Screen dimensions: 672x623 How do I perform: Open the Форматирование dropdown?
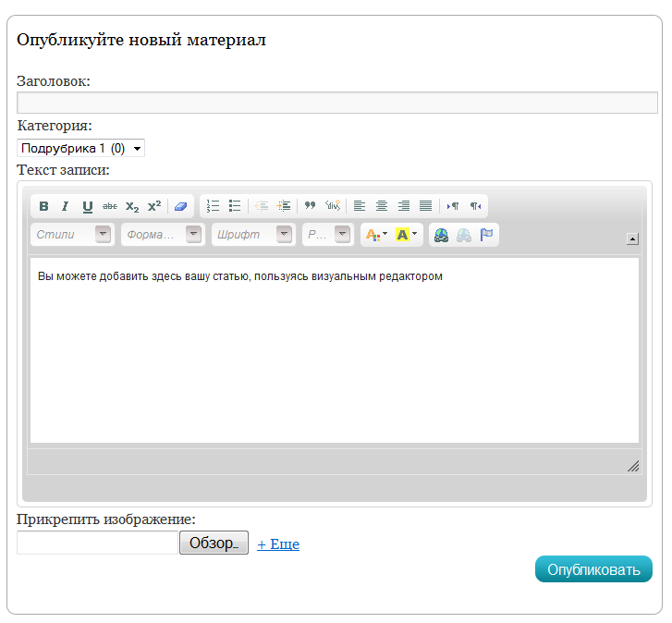tap(163, 235)
